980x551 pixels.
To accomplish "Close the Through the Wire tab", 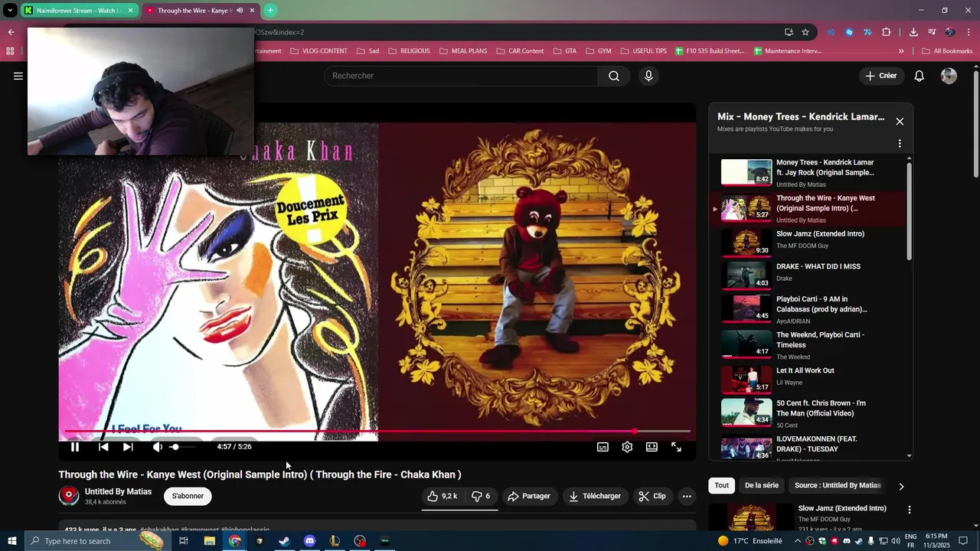I will pos(252,11).
